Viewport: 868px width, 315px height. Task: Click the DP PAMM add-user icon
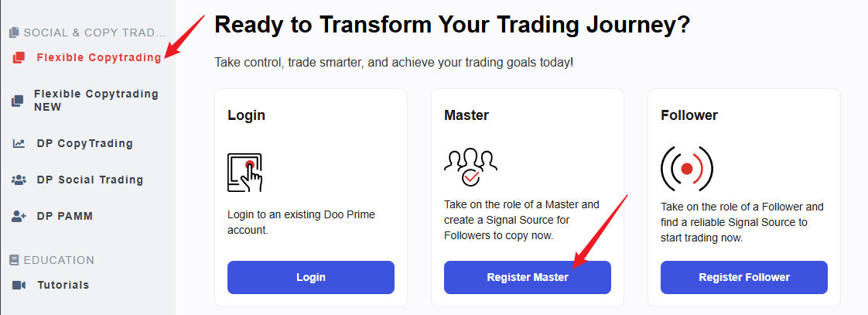click(19, 217)
